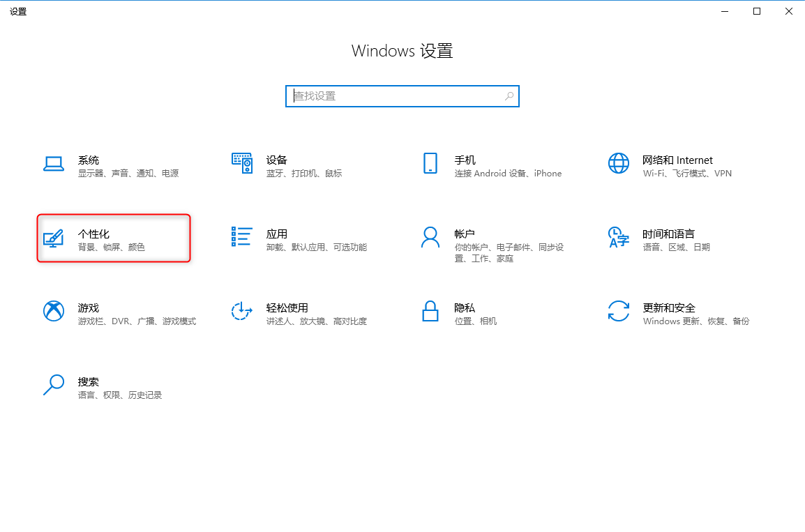Open the 时间和语言 title
The height and width of the screenshot is (532, 805).
click(x=668, y=234)
